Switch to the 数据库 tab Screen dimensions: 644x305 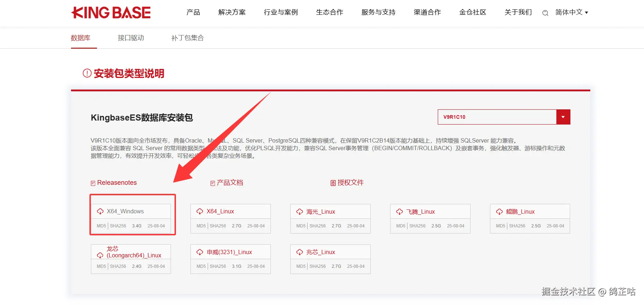(x=81, y=38)
